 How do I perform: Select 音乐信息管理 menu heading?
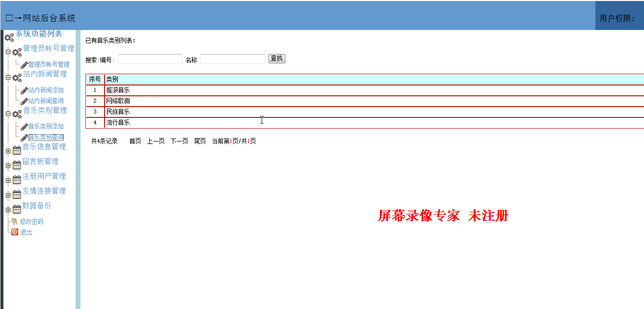(44, 146)
